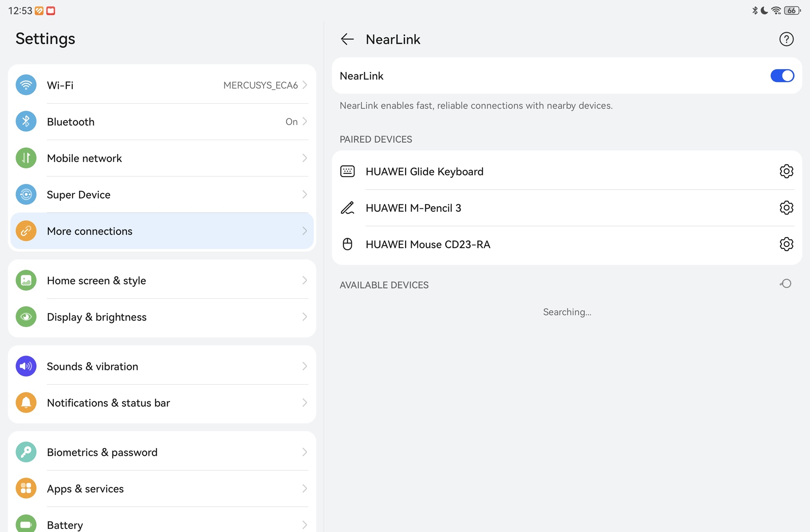Open Super Device settings
This screenshot has width=810, height=532.
[x=162, y=194]
